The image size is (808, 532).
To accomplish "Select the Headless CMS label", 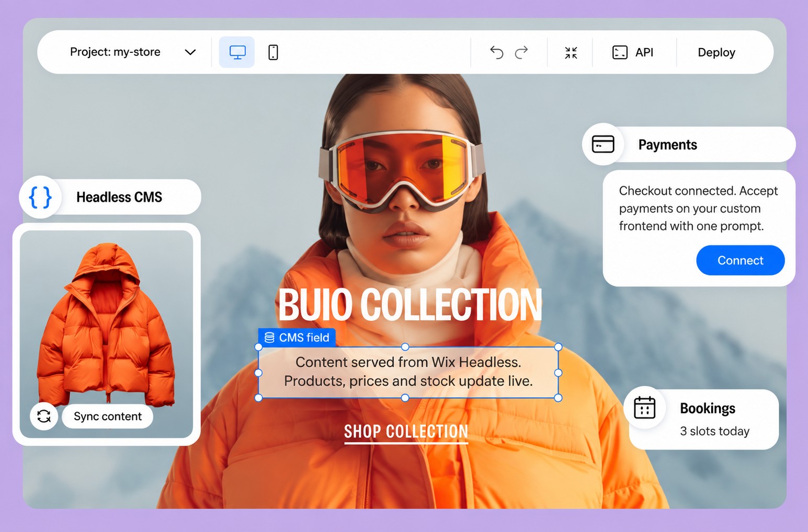I will coord(119,197).
